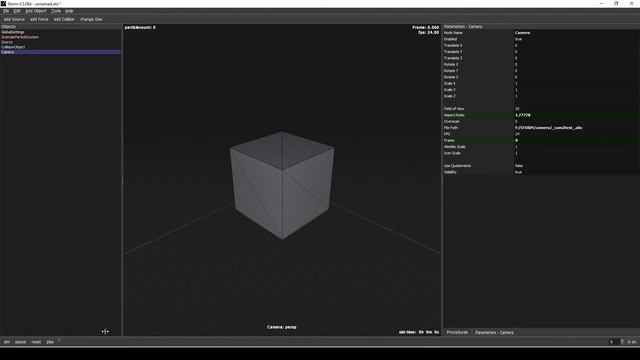This screenshot has height=360, width=640.
Task: Click the highlighted Frame parameter value
Action: click(x=577, y=140)
